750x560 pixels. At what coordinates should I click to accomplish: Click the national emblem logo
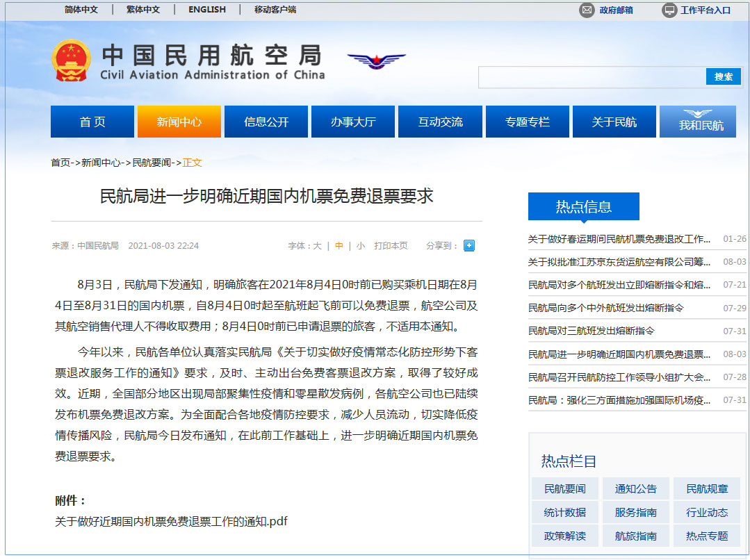(72, 60)
